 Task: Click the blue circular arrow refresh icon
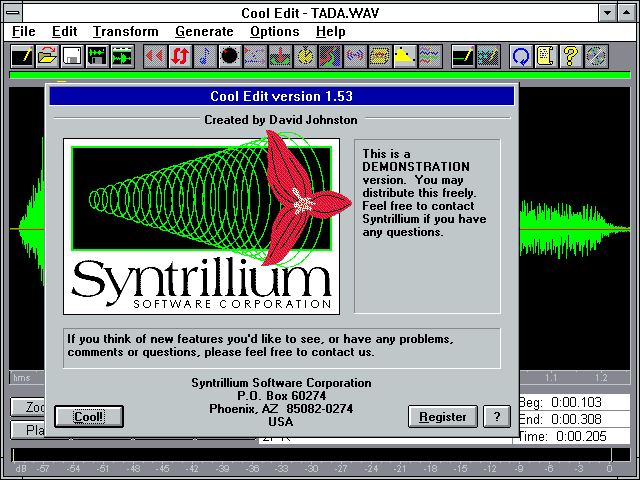pos(522,56)
